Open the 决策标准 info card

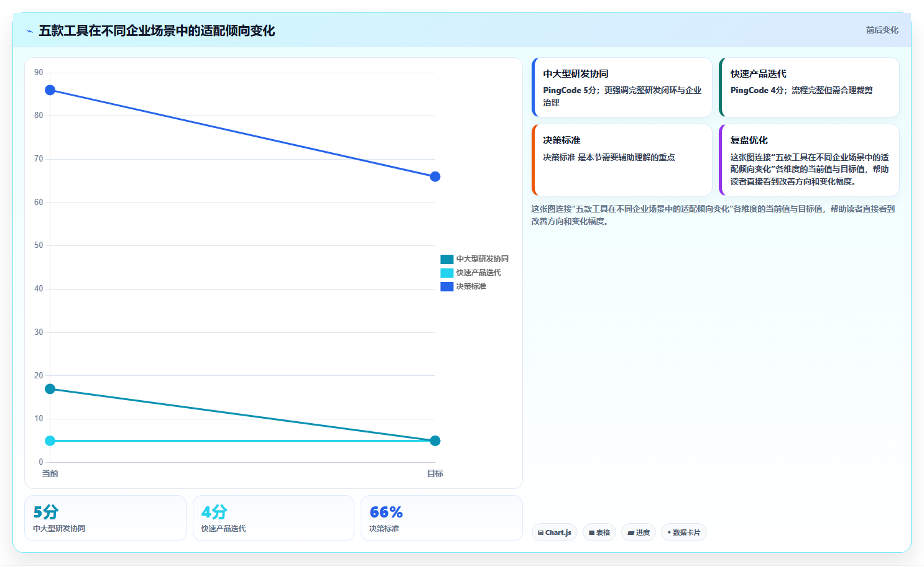click(x=622, y=160)
